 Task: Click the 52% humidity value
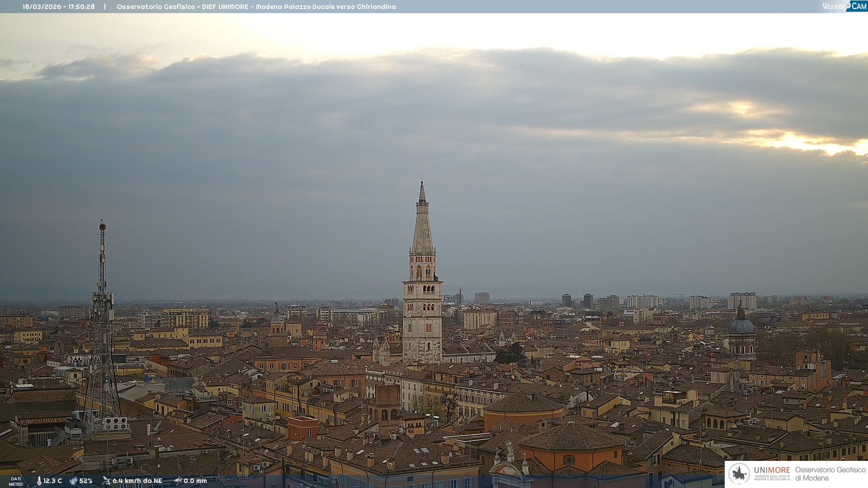coord(86,481)
